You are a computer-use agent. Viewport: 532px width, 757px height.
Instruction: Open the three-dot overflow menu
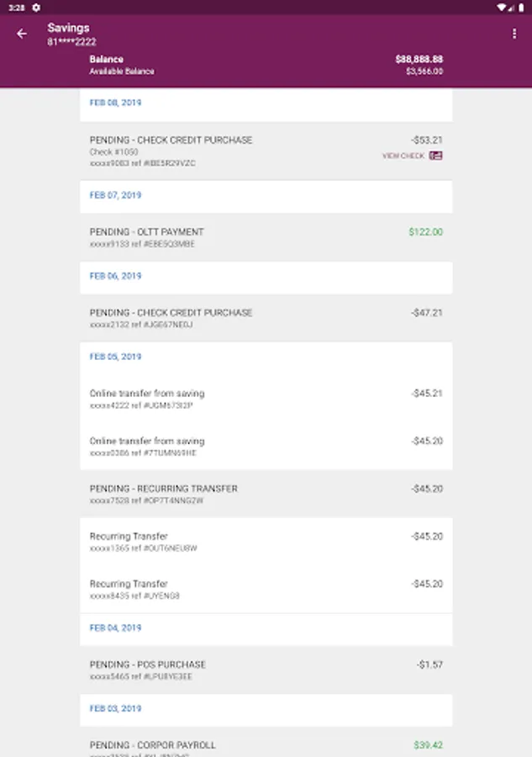click(514, 34)
